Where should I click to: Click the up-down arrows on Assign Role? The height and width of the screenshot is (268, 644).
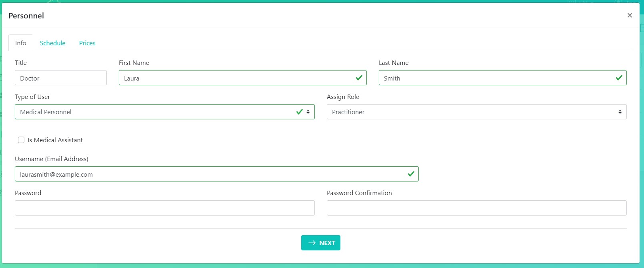pos(620,112)
